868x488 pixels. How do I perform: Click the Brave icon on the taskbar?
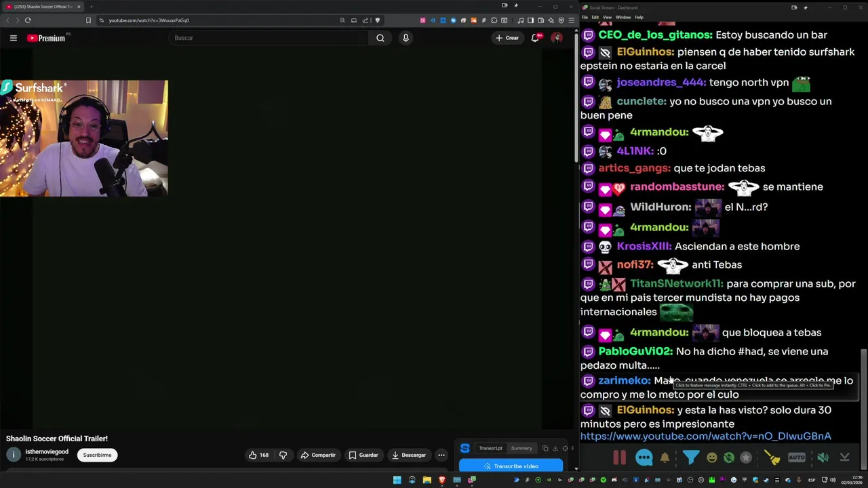pyautogui.click(x=441, y=480)
